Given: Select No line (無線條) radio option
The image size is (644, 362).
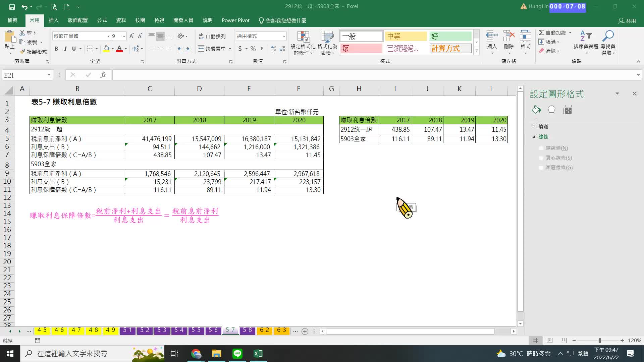Looking at the screenshot, I should [x=541, y=148].
